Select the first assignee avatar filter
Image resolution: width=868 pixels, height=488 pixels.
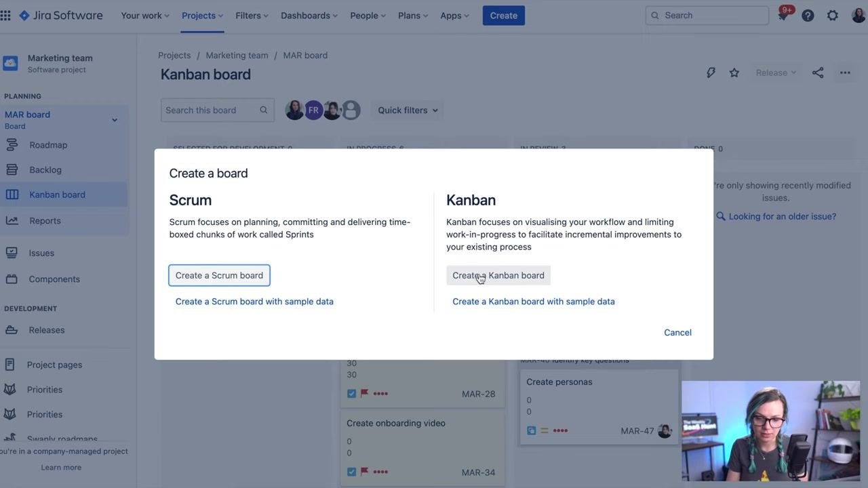tap(294, 110)
